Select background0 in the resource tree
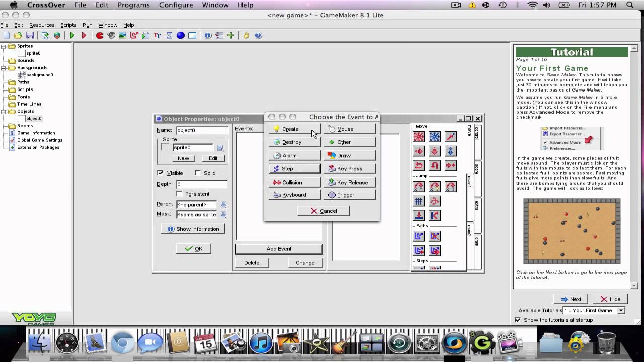This screenshot has width=644, height=362. [39, 75]
